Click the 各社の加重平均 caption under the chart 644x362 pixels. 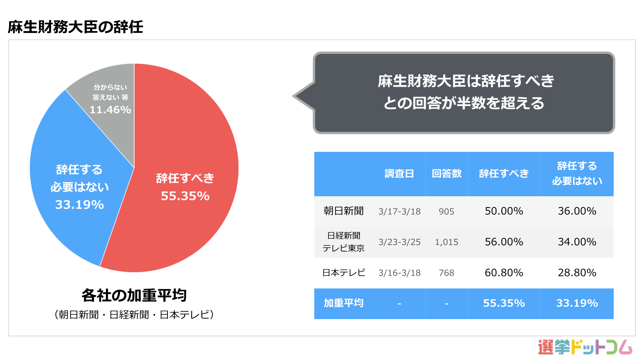pyautogui.click(x=134, y=295)
